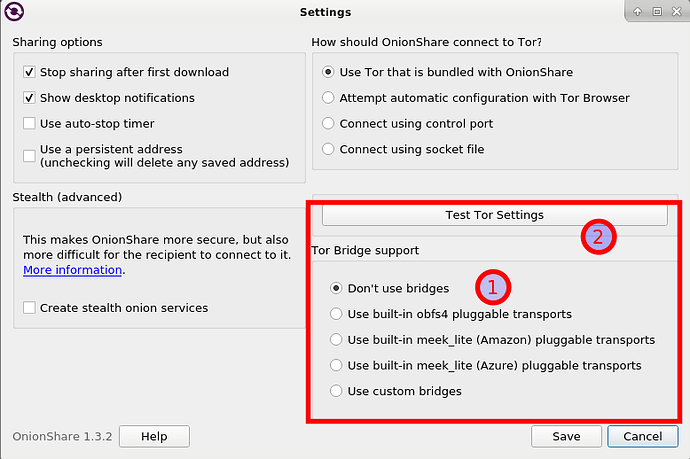This screenshot has width=690, height=459.
Task: Select meek_lite (Amazon) pluggable transports
Action: point(337,340)
